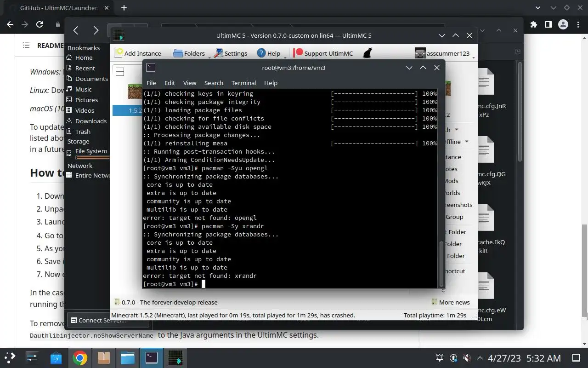This screenshot has width=588, height=368.
Task: Open notifications bell in system tray
Action: coord(440,358)
